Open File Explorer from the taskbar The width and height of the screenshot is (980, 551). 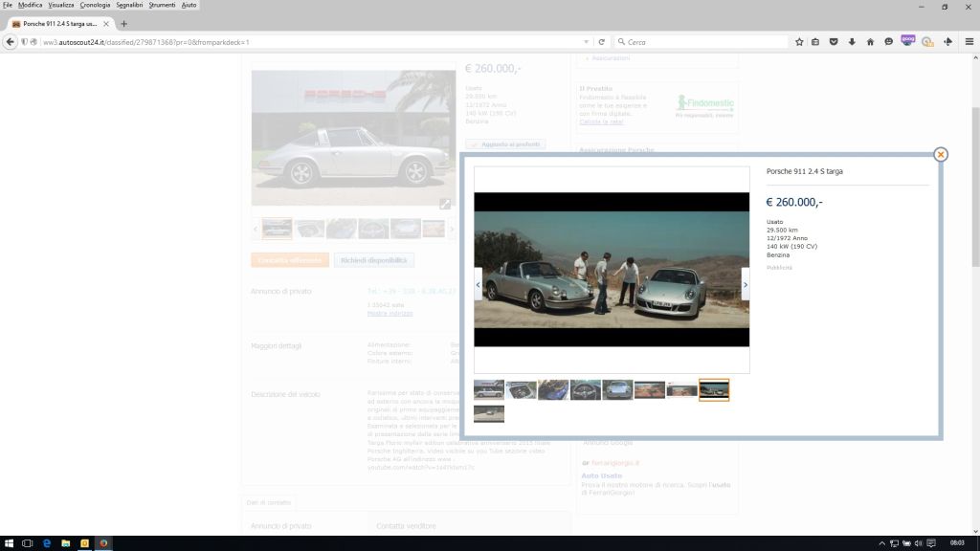pos(66,543)
